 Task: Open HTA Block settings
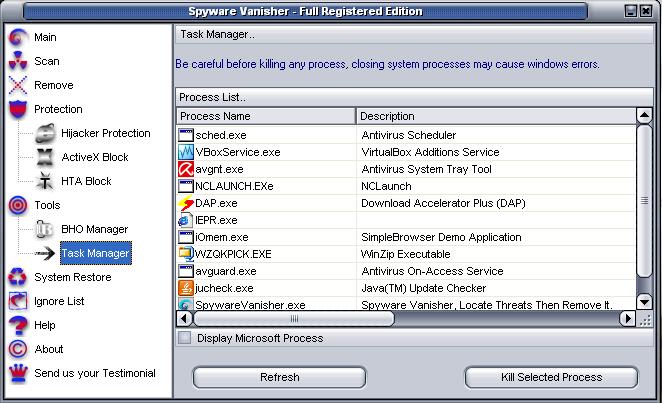[86, 181]
